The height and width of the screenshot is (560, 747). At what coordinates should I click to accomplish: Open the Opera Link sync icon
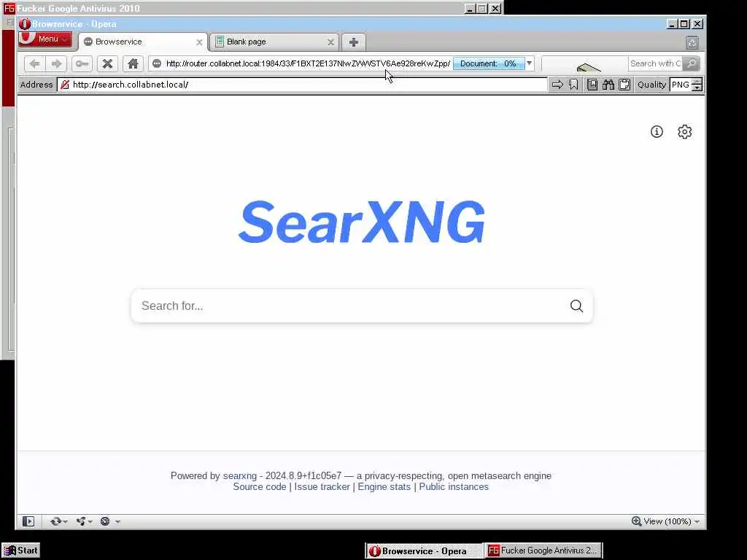tap(55, 521)
